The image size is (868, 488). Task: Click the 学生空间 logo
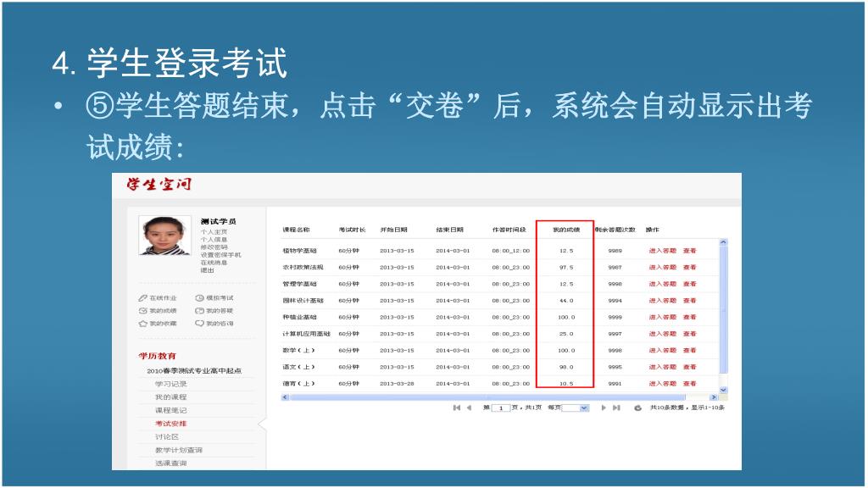[x=159, y=184]
